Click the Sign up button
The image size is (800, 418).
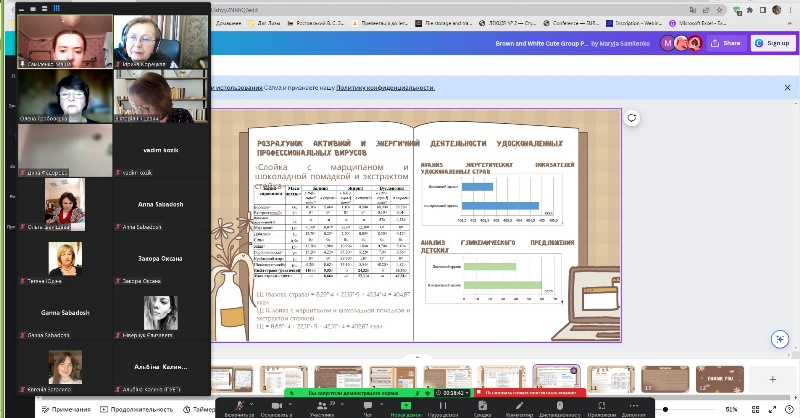click(x=773, y=43)
